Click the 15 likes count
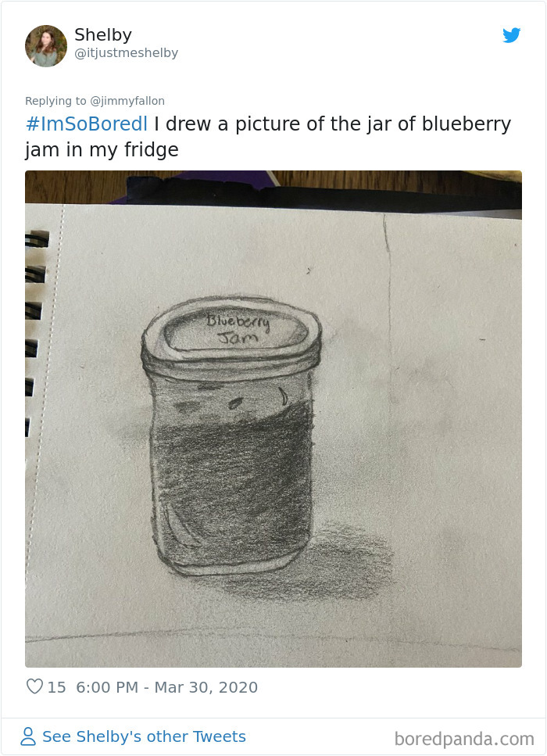The height and width of the screenshot is (756, 547). [x=56, y=687]
